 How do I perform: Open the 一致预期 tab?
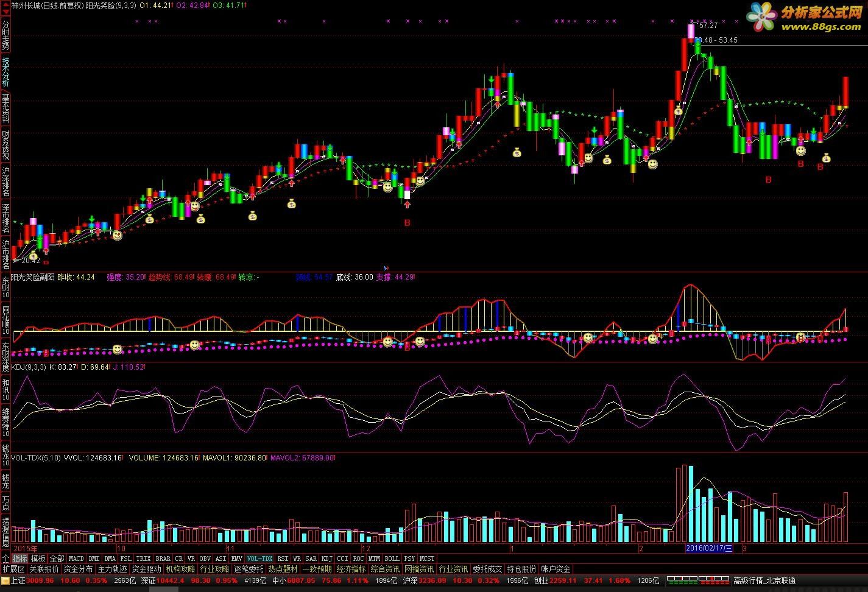317,569
